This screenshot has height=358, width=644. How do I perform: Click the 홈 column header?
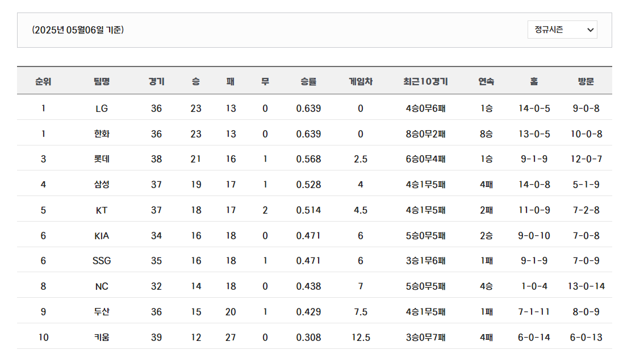(533, 81)
